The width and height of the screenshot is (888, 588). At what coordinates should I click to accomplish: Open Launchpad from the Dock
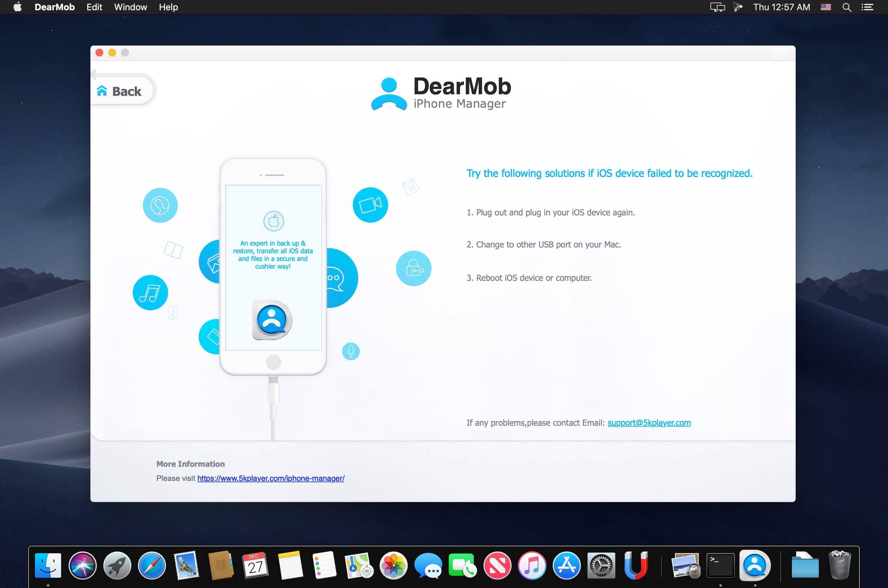pyautogui.click(x=117, y=565)
